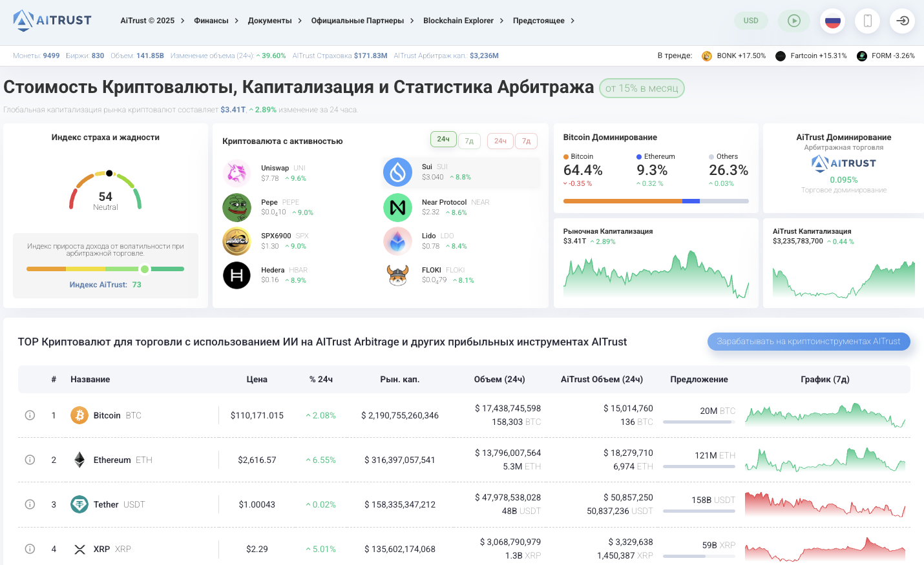
Task: Open the FLOKI viking dog icon
Action: pos(397,276)
